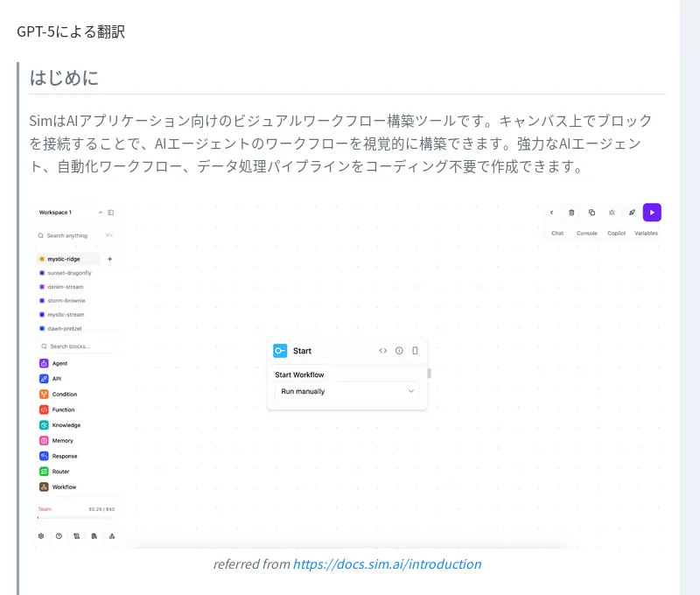Click the $0.29 / $40 usage text
The height and width of the screenshot is (595, 700).
coord(101,509)
